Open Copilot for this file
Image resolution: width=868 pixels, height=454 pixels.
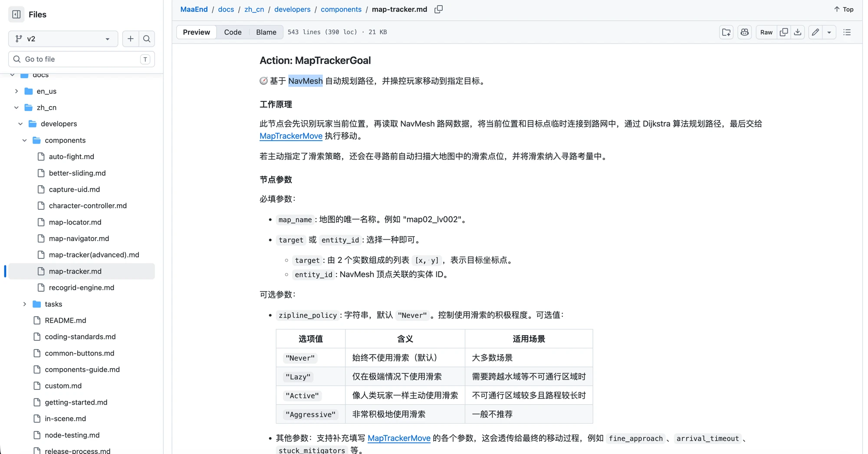745,32
